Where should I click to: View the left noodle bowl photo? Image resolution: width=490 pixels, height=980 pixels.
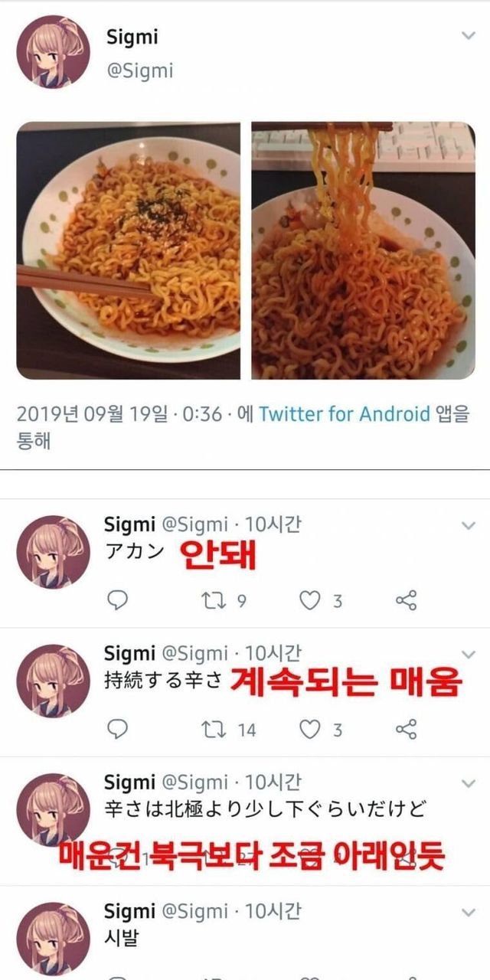129,250
